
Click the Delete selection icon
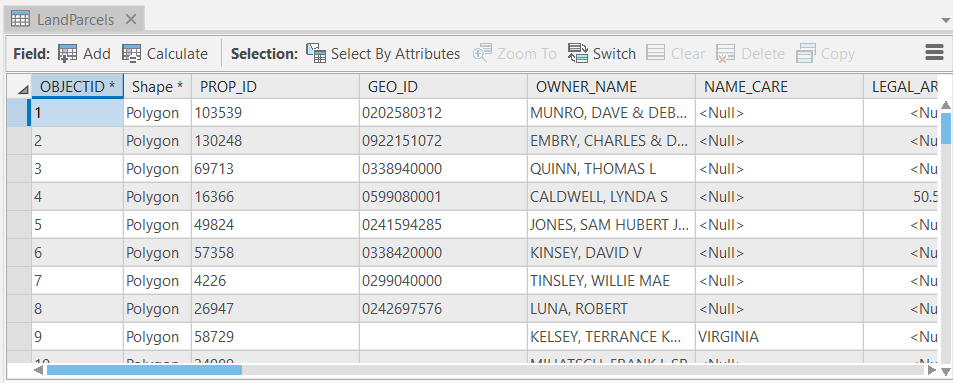(726, 53)
